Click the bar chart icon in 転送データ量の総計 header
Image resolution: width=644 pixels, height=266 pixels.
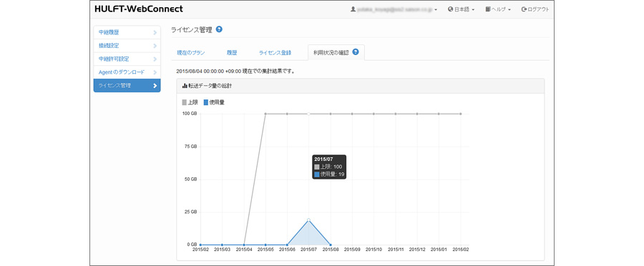pyautogui.click(x=185, y=86)
